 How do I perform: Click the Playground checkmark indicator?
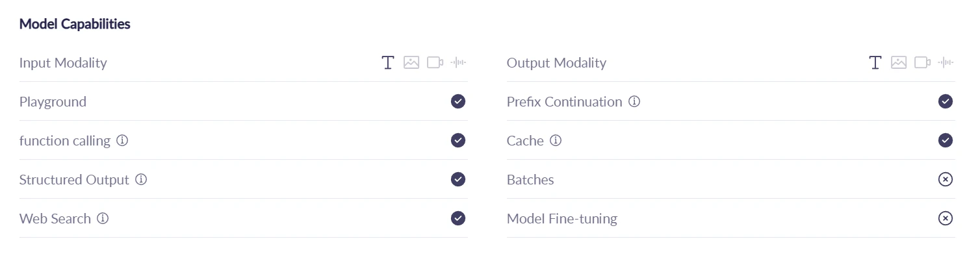458,101
